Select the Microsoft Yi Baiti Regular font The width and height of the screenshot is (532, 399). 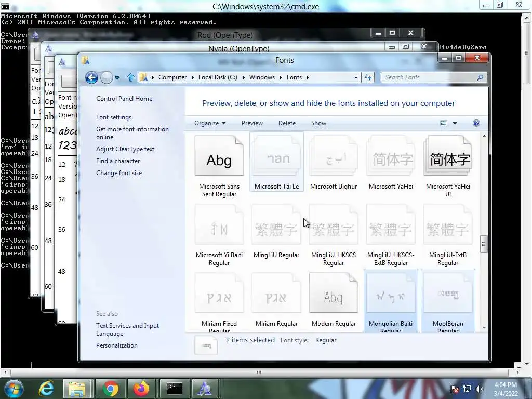point(219,224)
